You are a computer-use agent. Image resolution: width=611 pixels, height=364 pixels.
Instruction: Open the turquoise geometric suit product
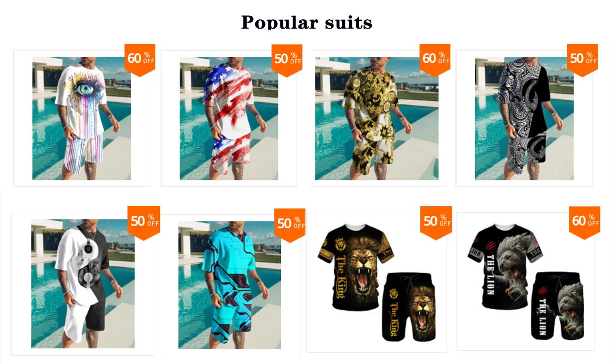click(x=230, y=285)
